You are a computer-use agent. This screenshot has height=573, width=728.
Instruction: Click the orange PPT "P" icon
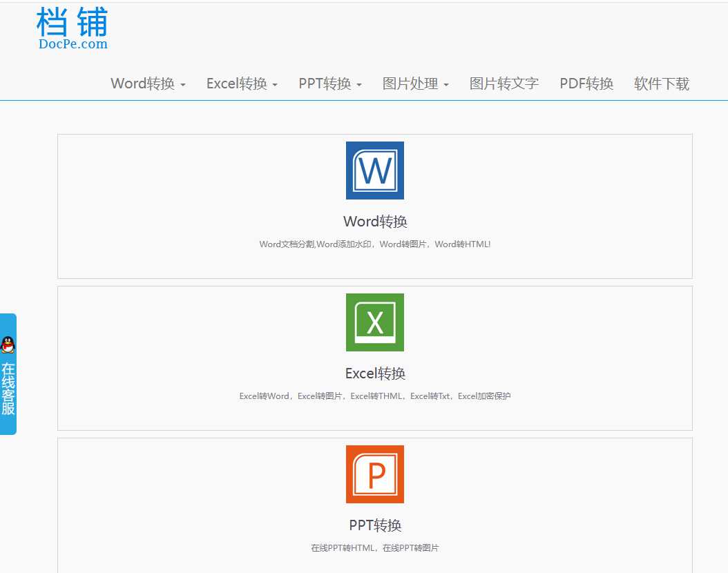[374, 474]
